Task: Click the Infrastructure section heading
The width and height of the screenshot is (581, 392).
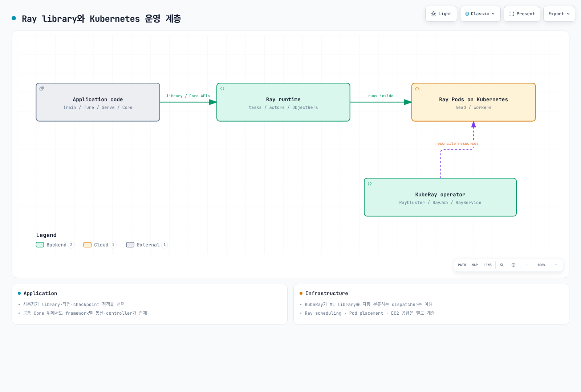Action: 326,293
